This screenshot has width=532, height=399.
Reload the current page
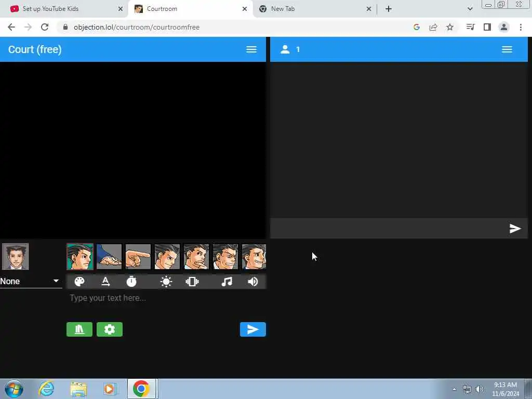pos(45,27)
